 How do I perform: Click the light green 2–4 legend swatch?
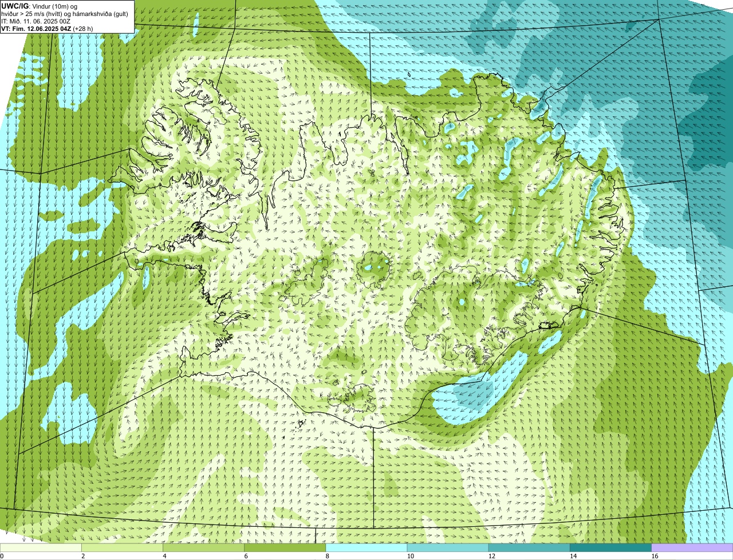click(x=122, y=547)
